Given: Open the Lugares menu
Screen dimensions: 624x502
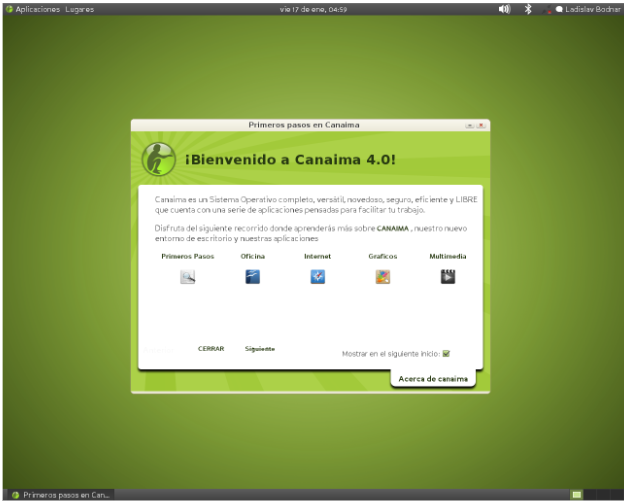Looking at the screenshot, I should tap(80, 9).
